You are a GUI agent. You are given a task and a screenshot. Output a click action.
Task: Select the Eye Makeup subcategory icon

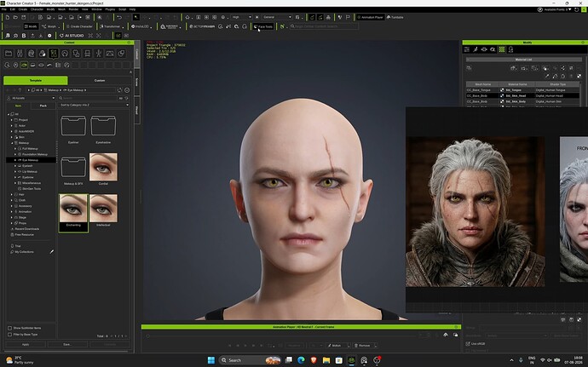click(24, 66)
